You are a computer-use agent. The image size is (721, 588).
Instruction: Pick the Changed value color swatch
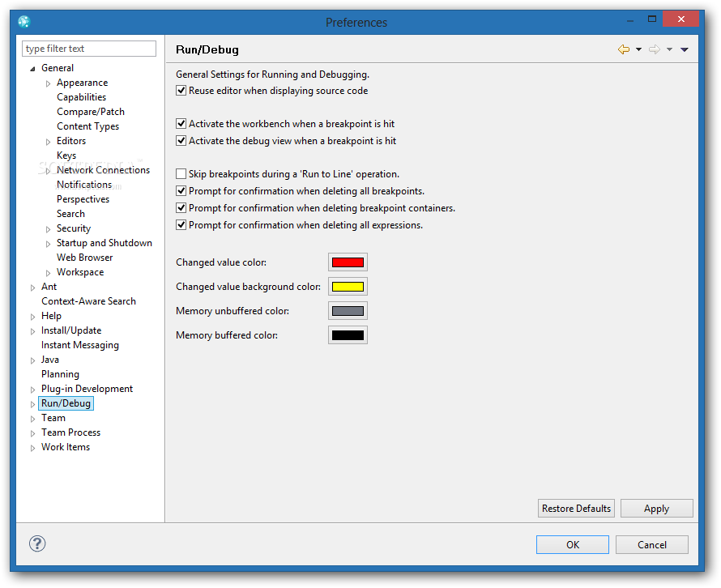[348, 262]
